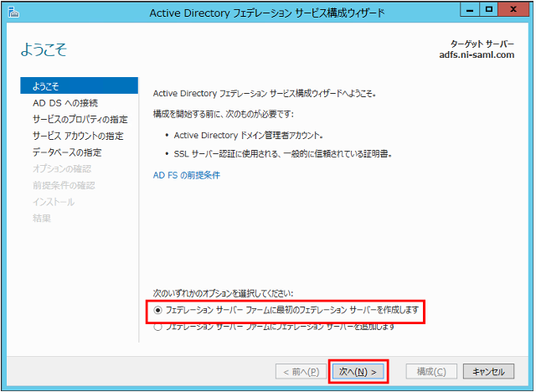Click the キャンセル button
Screen dimensions: 536x392
pos(488,372)
